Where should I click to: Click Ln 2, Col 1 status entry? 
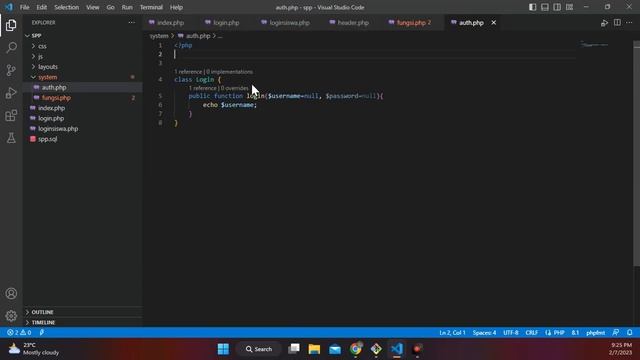point(452,333)
